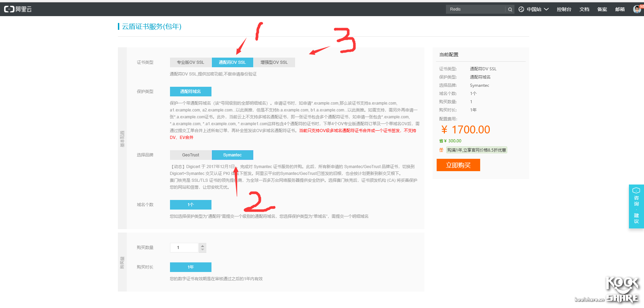Select 1年 purchase duration
This screenshot has height=308, width=644.
[x=191, y=267]
